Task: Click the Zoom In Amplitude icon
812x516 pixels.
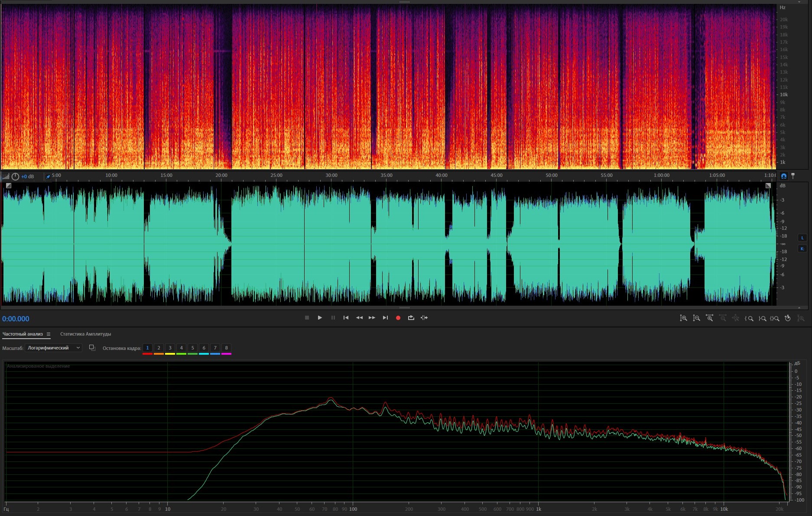Action: (683, 318)
